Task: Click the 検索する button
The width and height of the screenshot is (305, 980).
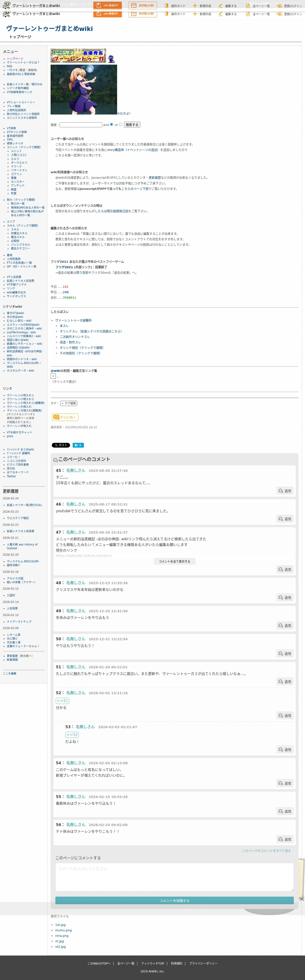Action: [132, 125]
